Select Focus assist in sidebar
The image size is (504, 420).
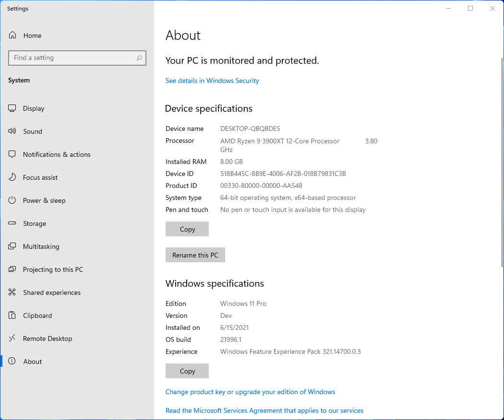click(x=40, y=177)
